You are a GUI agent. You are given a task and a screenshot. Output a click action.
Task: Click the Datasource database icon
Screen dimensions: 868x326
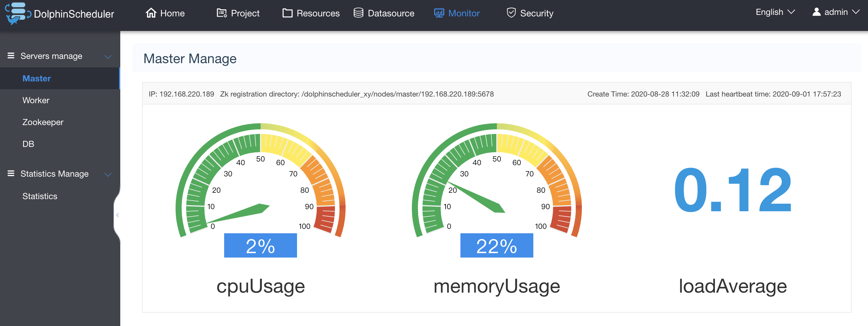pos(358,13)
